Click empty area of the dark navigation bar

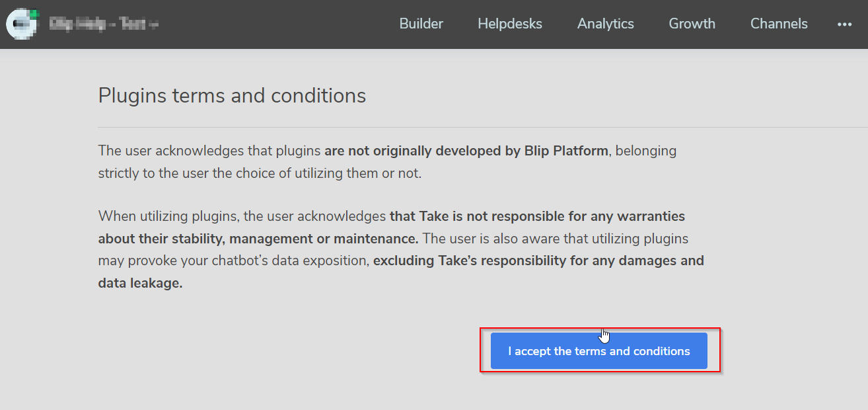(x=277, y=24)
